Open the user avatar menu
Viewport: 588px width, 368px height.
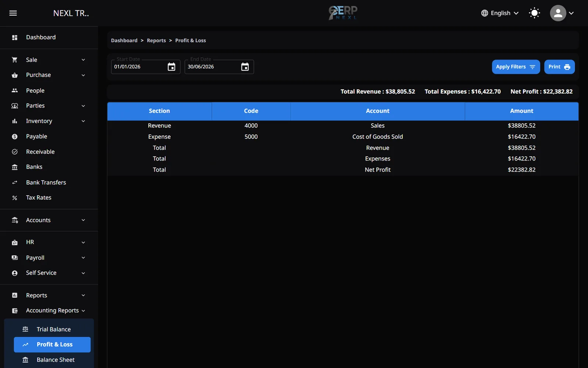pyautogui.click(x=562, y=13)
